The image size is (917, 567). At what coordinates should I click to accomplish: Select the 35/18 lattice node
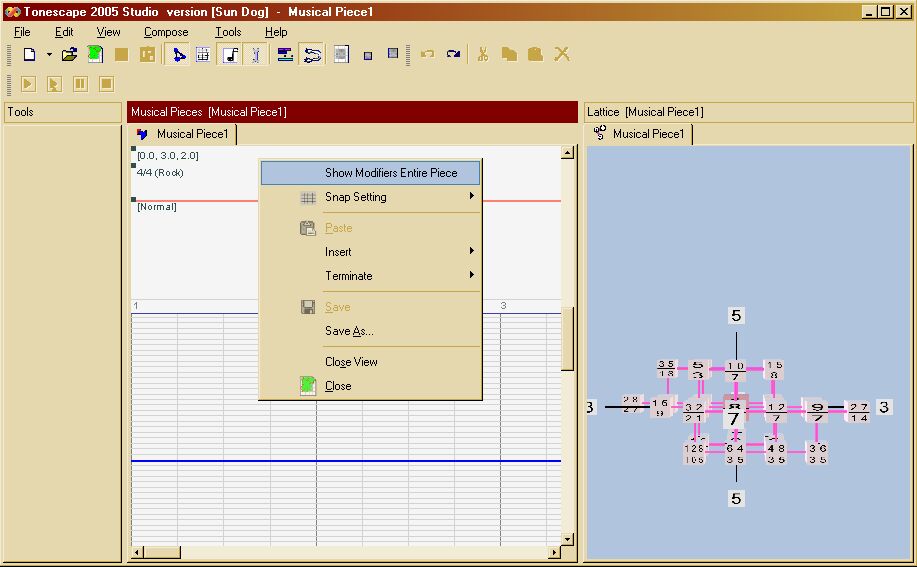point(667,368)
